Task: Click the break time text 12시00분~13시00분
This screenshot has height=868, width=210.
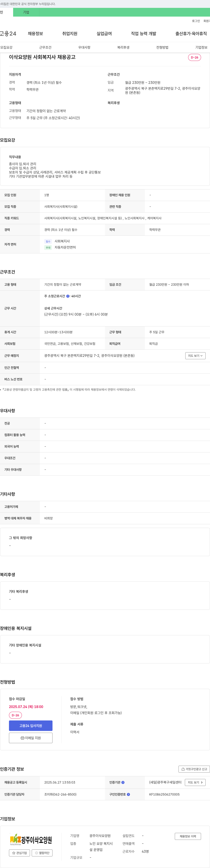Action: [58, 332]
